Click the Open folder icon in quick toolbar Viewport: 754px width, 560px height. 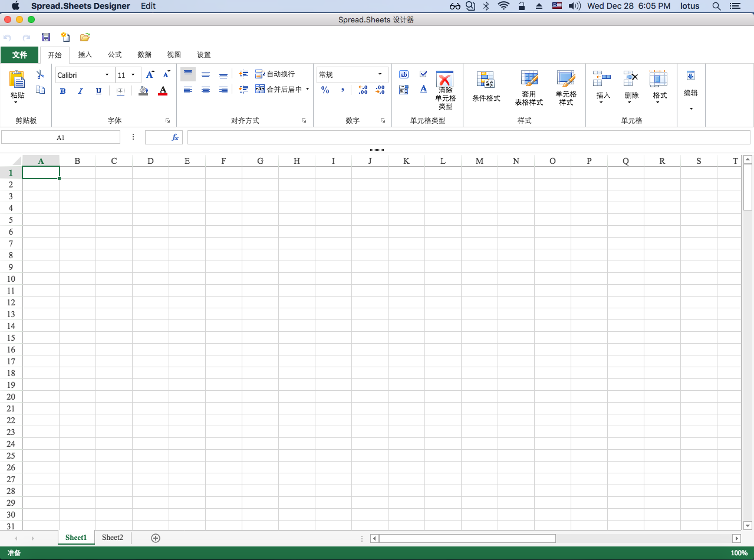pos(85,37)
